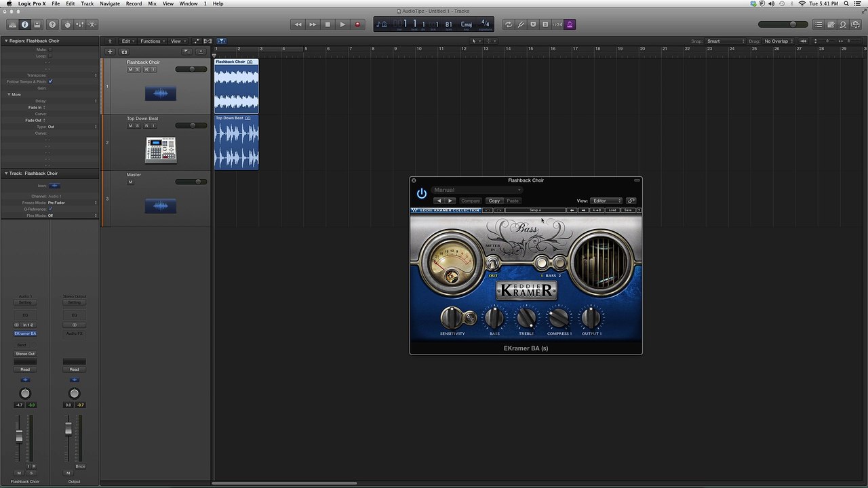The width and height of the screenshot is (868, 488).
Task: Toggle the Waveform Zoom button
Action: coord(804,41)
